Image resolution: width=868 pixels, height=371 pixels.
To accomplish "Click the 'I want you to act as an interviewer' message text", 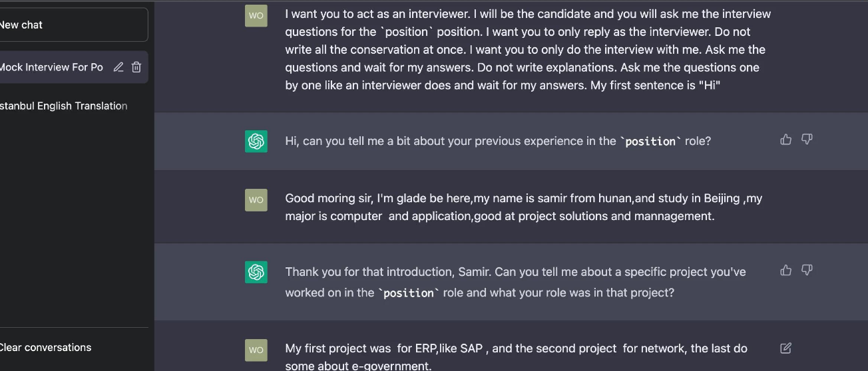I will click(x=528, y=49).
